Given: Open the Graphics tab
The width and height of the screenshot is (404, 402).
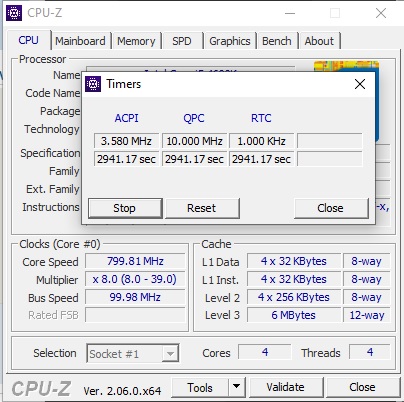Looking at the screenshot, I should [x=230, y=41].
